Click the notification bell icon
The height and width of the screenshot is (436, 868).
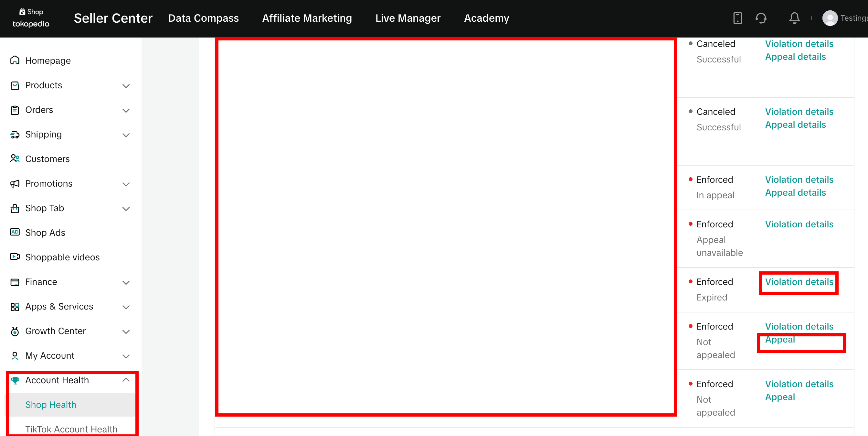(x=794, y=18)
